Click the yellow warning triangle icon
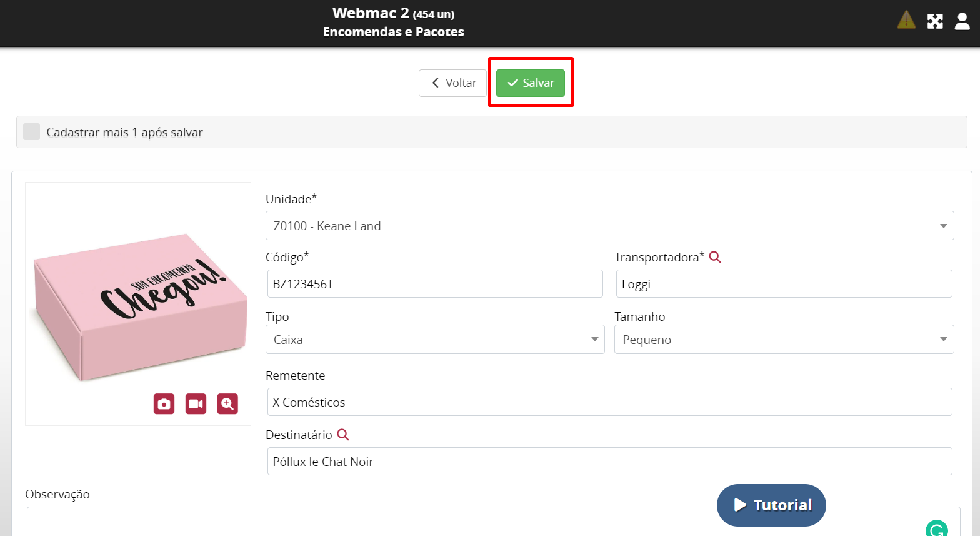Screen dimensions: 980x536 click(x=906, y=21)
